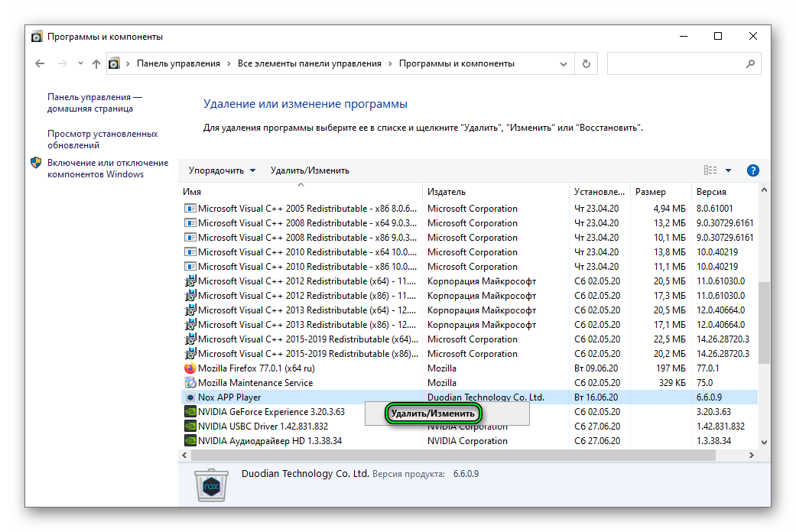
Task: Refresh the list with the refresh button
Action: pos(586,63)
